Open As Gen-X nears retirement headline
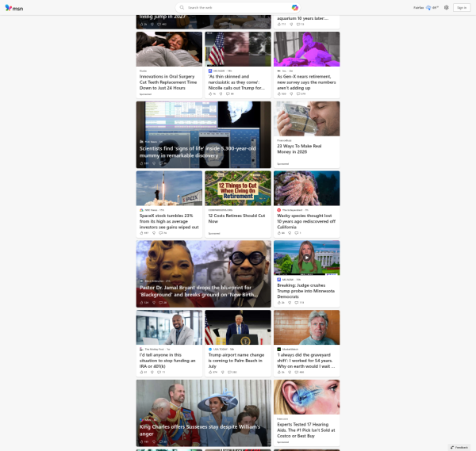The width and height of the screenshot is (476, 451). 306,82
